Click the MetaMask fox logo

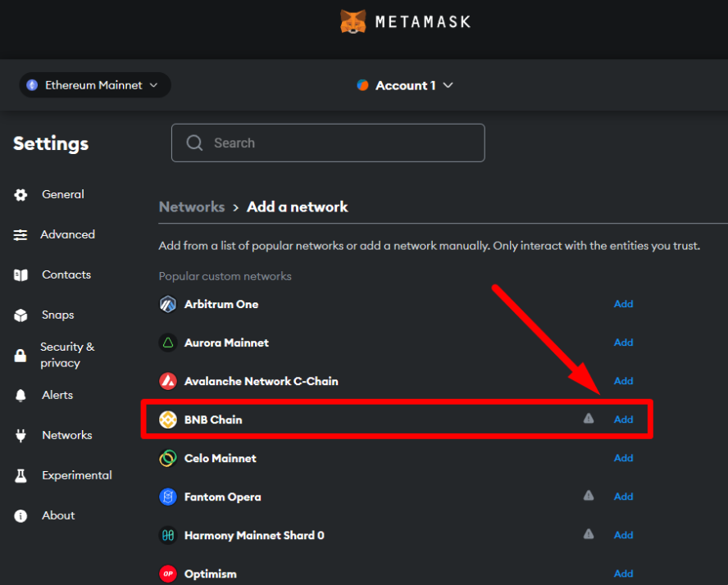pyautogui.click(x=353, y=21)
